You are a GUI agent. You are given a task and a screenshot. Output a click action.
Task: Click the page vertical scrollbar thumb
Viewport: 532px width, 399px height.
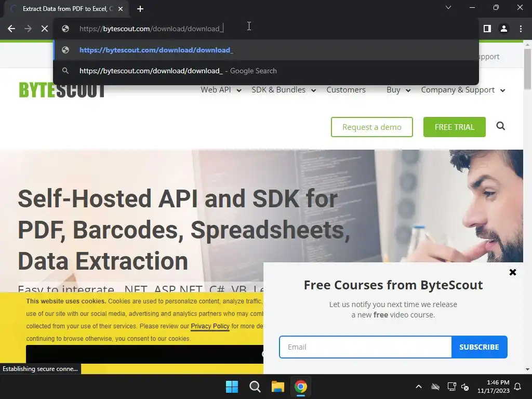[x=527, y=70]
